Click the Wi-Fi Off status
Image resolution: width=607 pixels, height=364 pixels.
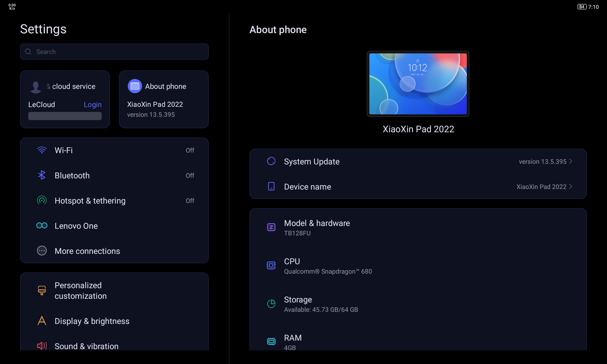(x=190, y=150)
